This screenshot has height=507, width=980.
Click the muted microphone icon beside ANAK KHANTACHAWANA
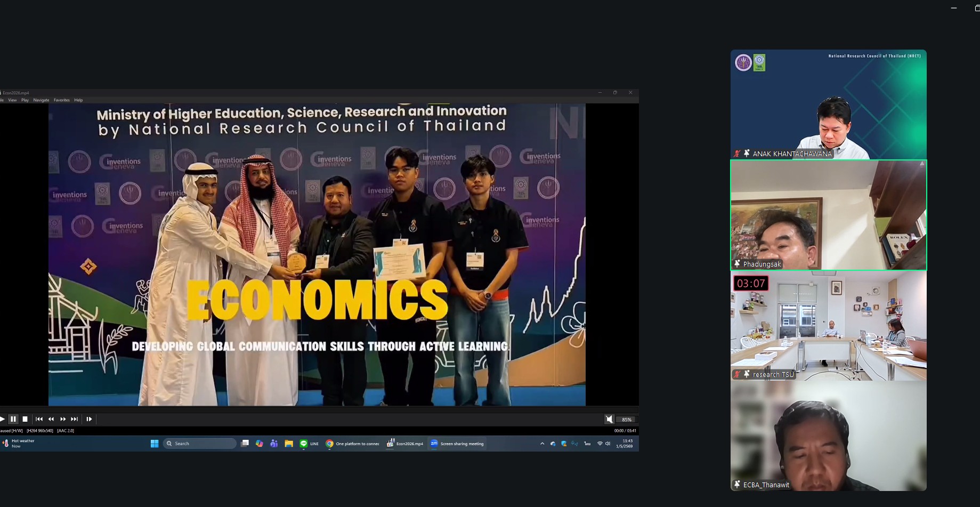coord(738,154)
